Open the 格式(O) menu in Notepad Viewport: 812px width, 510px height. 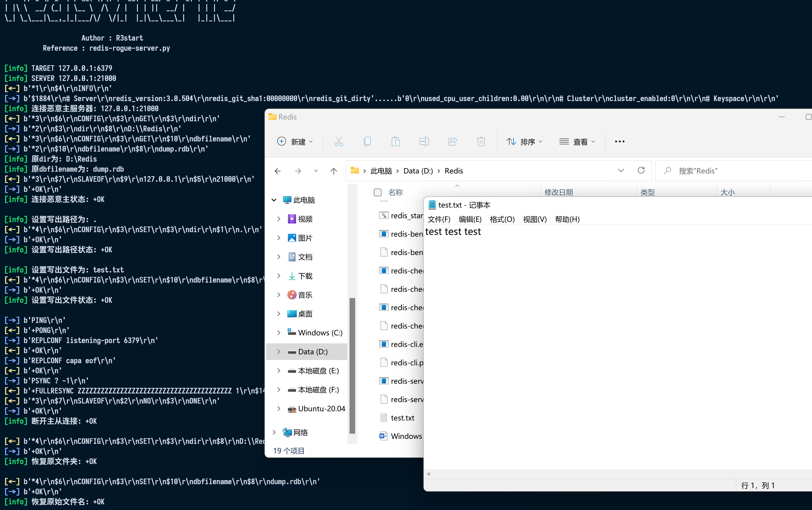pyautogui.click(x=502, y=219)
